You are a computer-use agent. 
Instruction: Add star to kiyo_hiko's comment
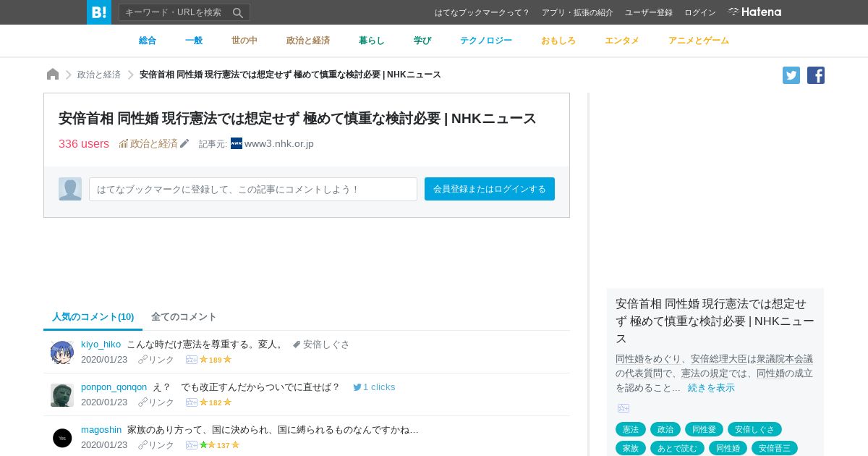coord(192,360)
